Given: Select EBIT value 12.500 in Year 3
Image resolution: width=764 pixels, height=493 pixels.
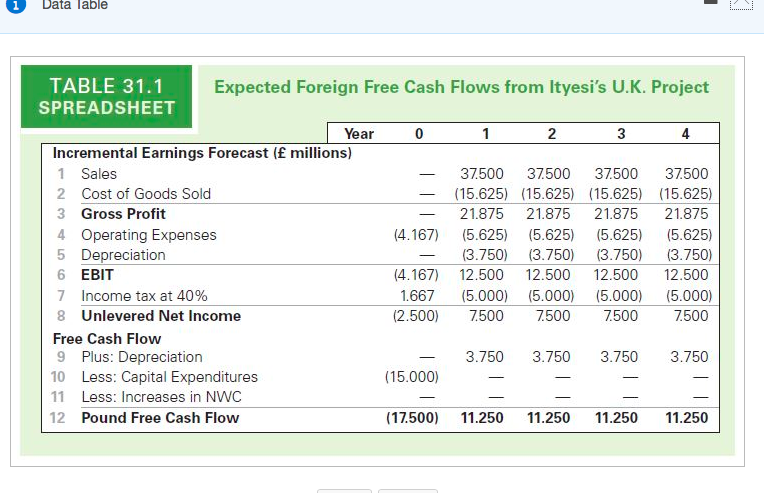Looking at the screenshot, I should coord(615,275).
